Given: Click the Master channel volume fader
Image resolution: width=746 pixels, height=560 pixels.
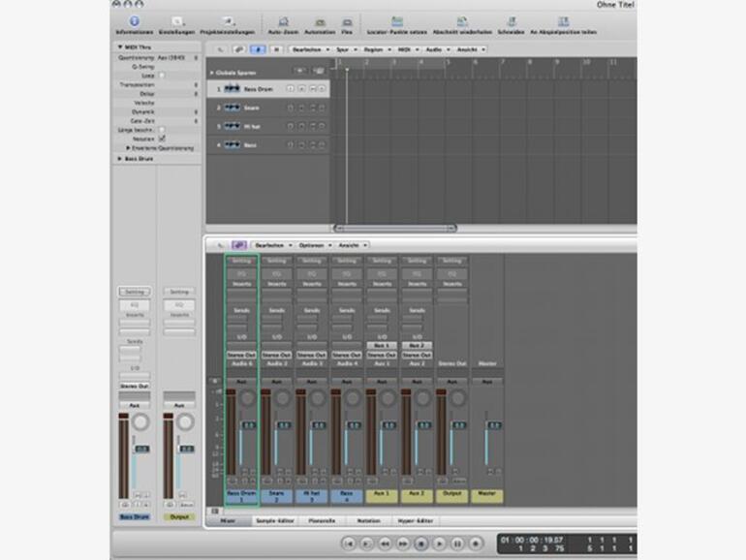Looking at the screenshot, I should pyautogui.click(x=492, y=425).
